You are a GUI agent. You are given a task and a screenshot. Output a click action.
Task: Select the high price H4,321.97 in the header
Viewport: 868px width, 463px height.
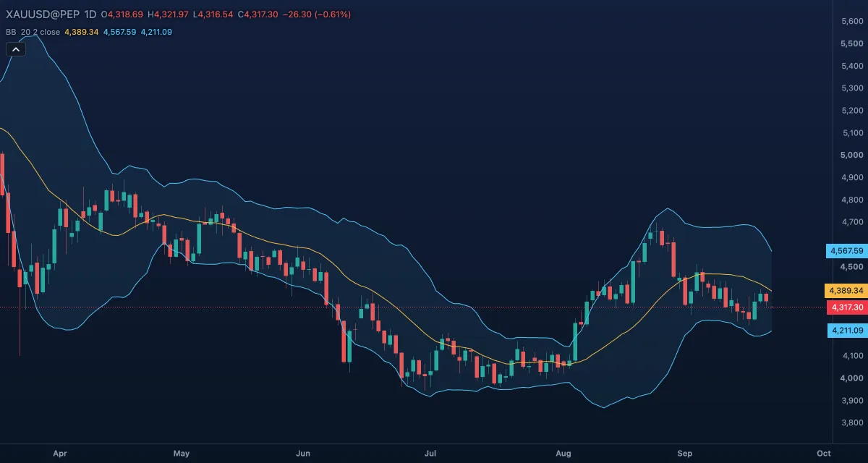coord(169,14)
